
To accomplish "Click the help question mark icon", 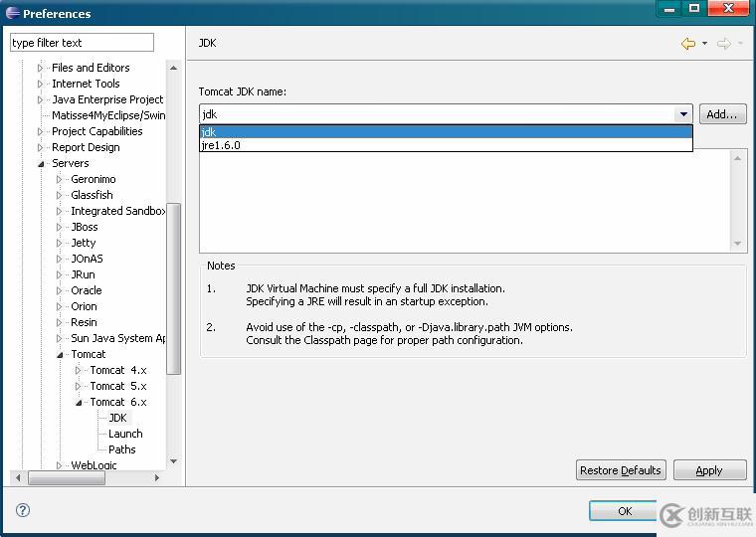I will point(23,510).
